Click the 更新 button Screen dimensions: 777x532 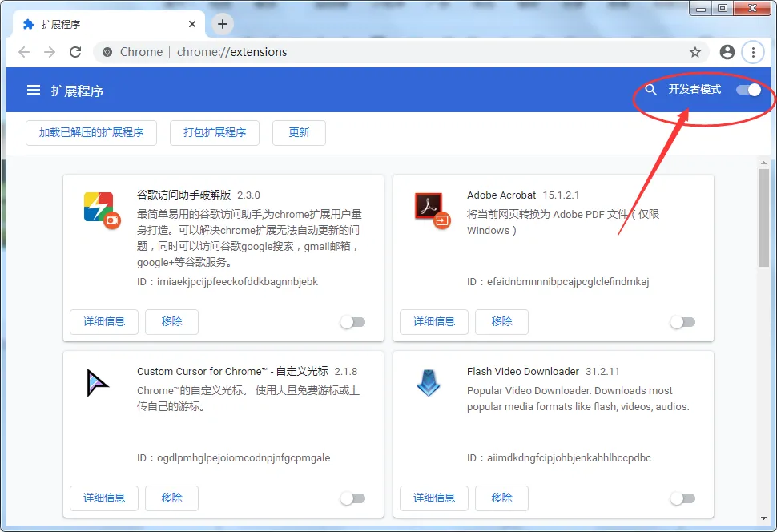[299, 133]
